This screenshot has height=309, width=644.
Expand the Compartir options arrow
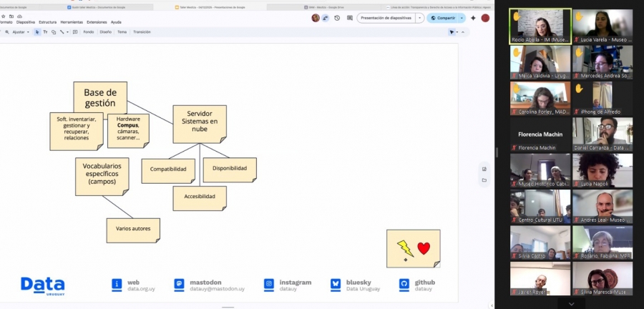tap(462, 18)
